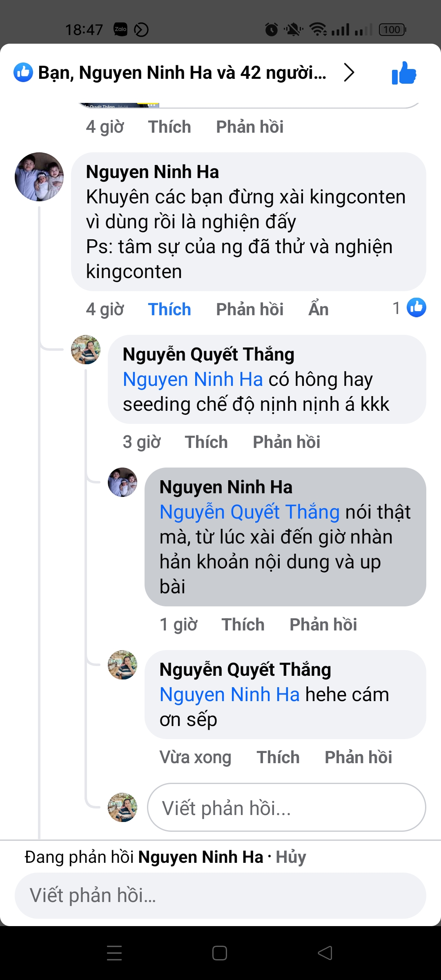Tap the like reaction icon beside 'Bạn, Nguyen Ninh Ha'

tap(23, 73)
